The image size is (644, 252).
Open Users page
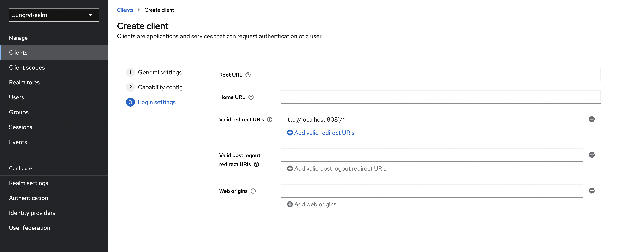(54, 97)
